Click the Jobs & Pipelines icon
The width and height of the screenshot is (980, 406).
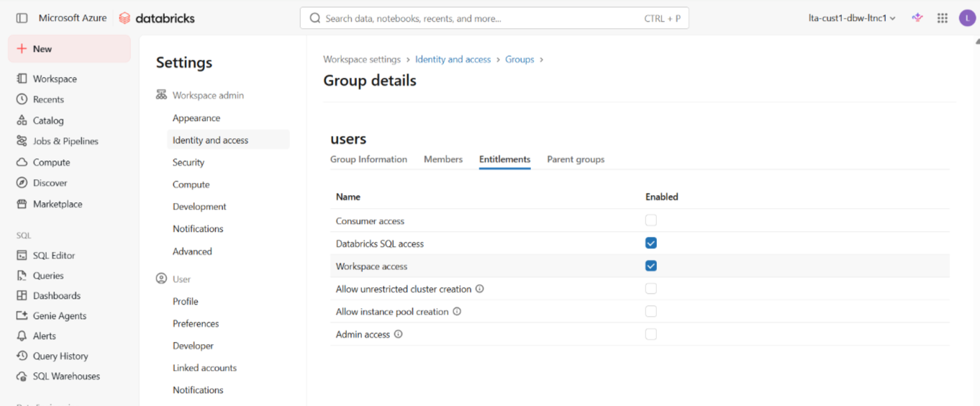click(x=22, y=141)
